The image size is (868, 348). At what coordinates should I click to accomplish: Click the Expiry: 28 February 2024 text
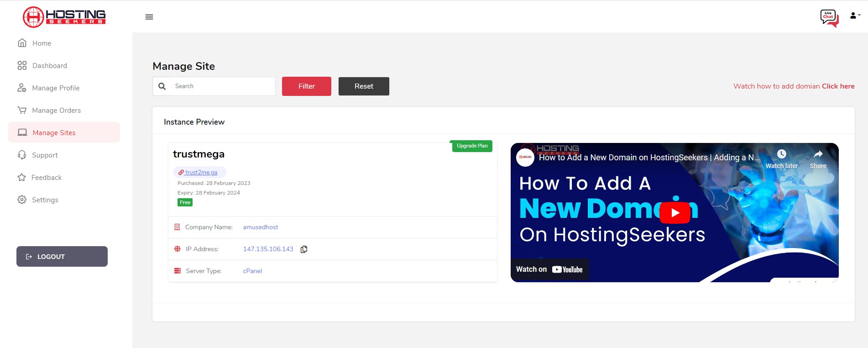coord(209,193)
